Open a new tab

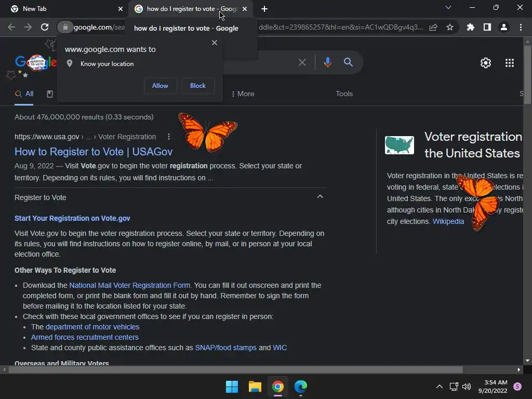click(264, 9)
